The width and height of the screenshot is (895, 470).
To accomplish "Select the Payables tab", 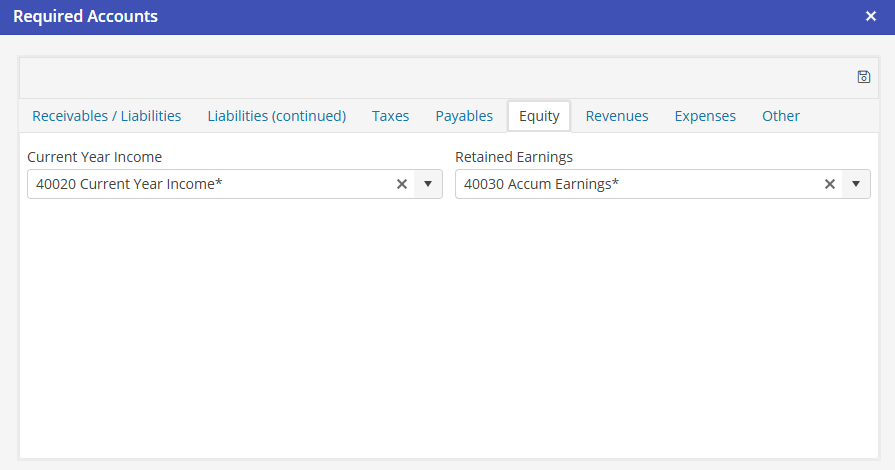I will (464, 116).
